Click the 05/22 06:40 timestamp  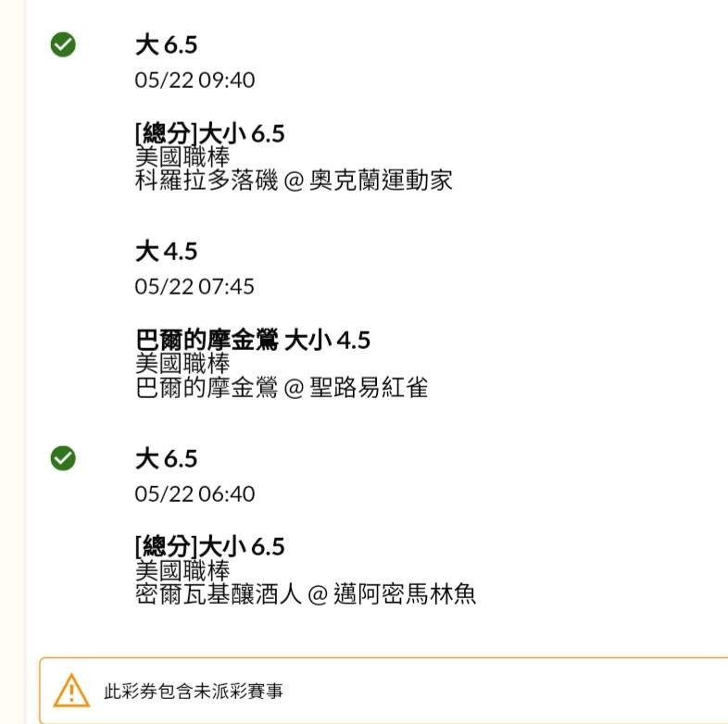click(195, 494)
